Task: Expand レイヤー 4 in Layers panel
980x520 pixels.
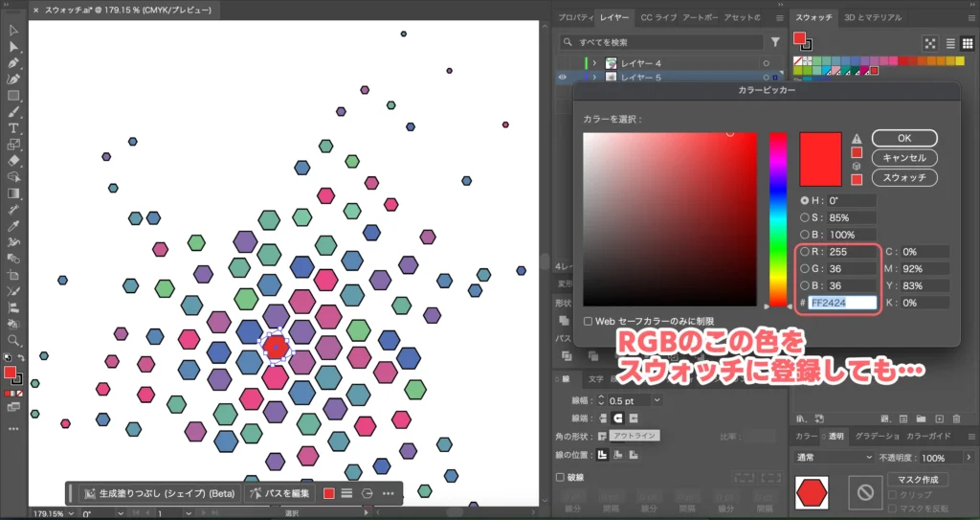Action: tap(594, 63)
